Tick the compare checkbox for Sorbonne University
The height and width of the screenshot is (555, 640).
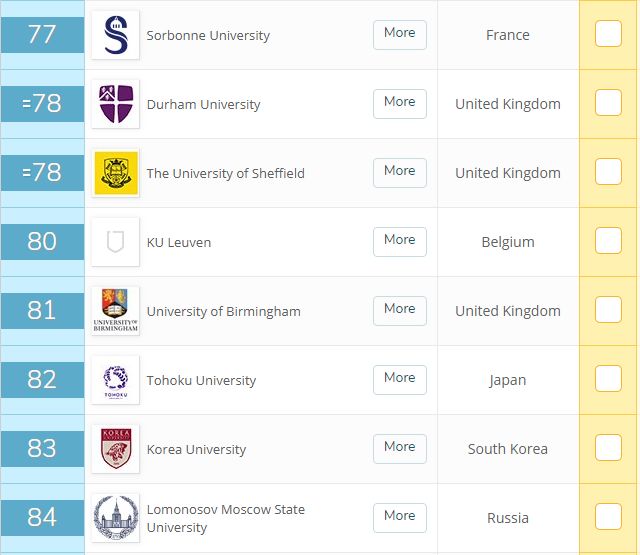(608, 34)
